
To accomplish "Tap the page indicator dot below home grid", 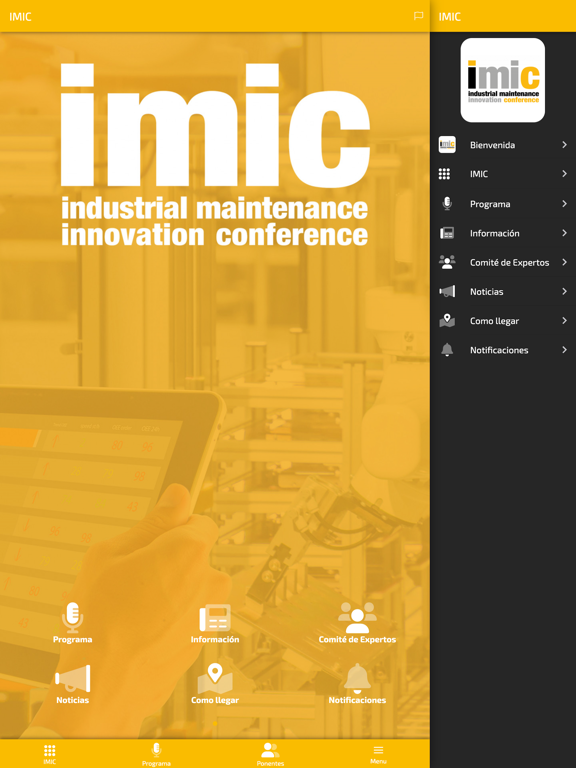I will 215,723.
